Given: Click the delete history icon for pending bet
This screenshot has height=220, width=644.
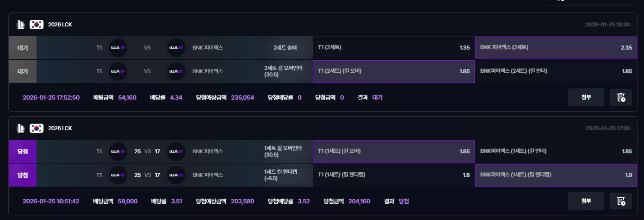Looking at the screenshot, I should pos(621,97).
